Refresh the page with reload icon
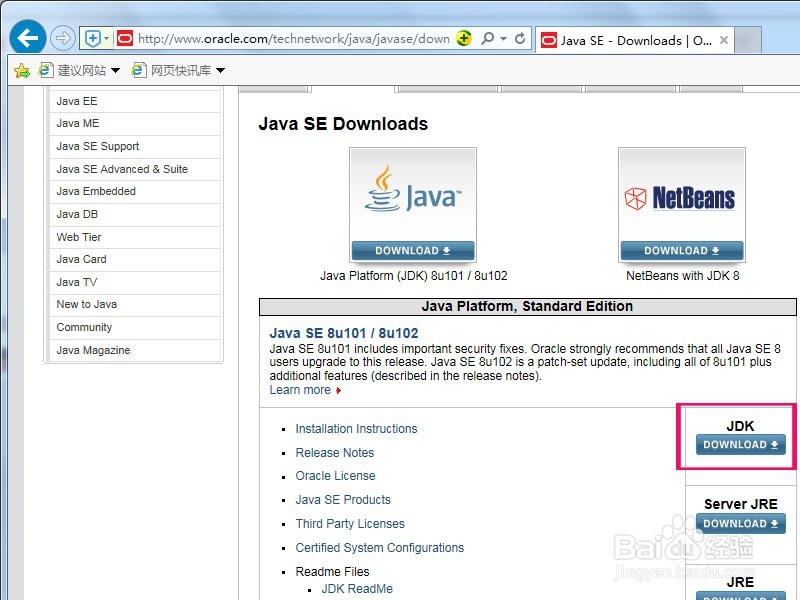 [520, 38]
